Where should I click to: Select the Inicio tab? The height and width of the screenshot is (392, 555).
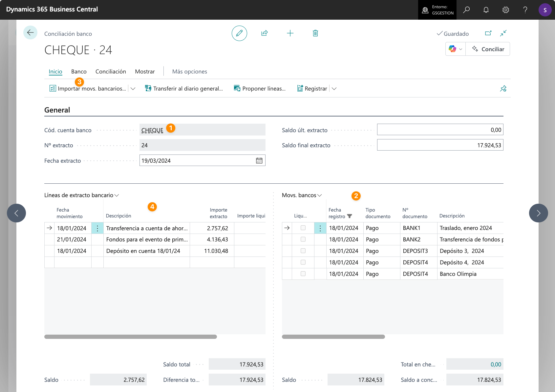55,72
